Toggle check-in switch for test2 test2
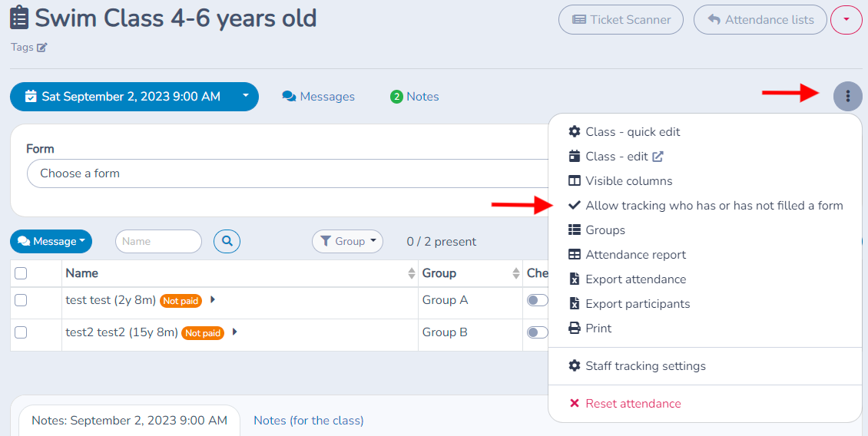 (x=537, y=332)
